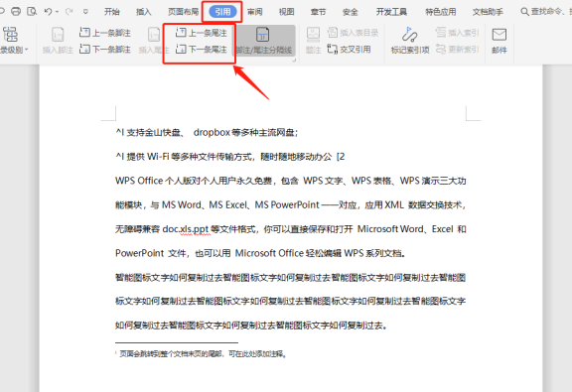Click the 插入尾注 insert endnote icon
Image resolution: width=572 pixels, height=392 pixels.
click(154, 35)
